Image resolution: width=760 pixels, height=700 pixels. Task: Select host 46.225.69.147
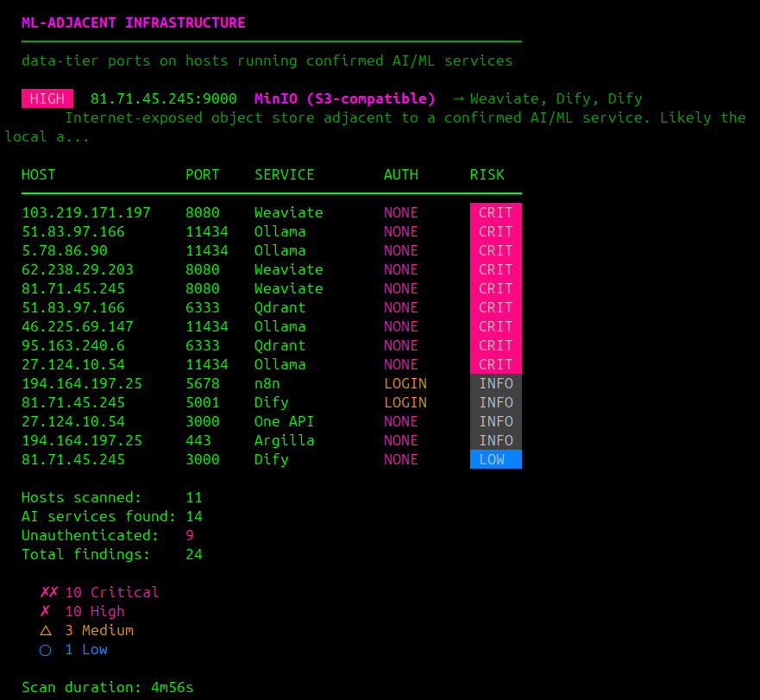click(x=78, y=326)
